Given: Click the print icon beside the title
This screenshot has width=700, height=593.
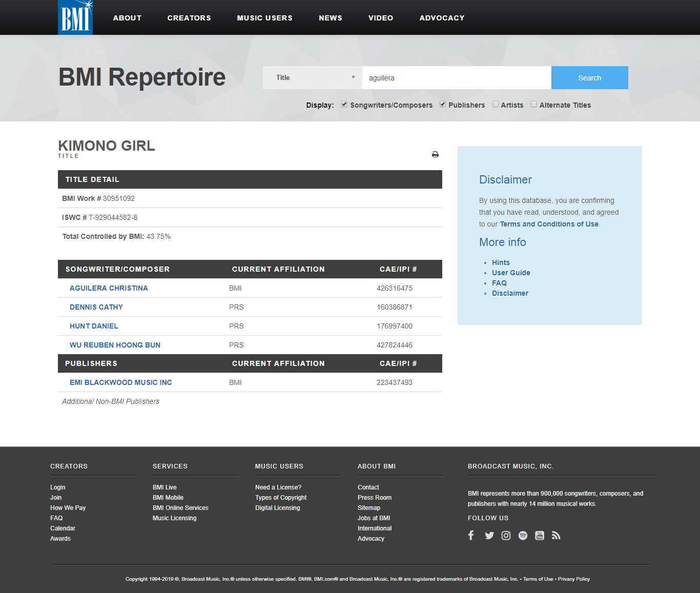Looking at the screenshot, I should 435,154.
